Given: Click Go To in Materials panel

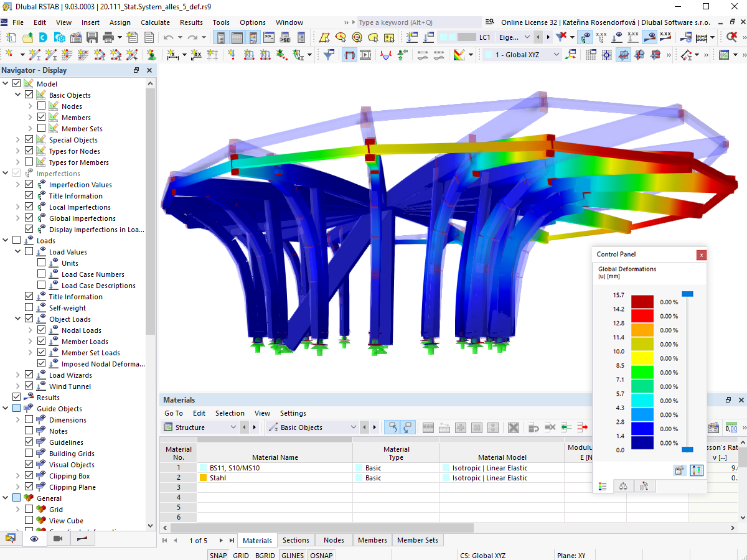Looking at the screenshot, I should [x=174, y=413].
